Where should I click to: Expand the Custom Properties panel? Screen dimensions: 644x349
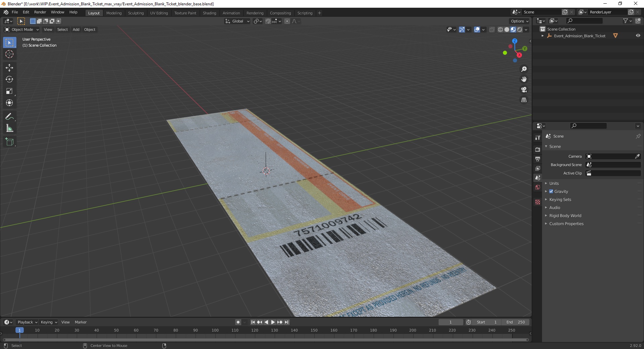pos(566,223)
